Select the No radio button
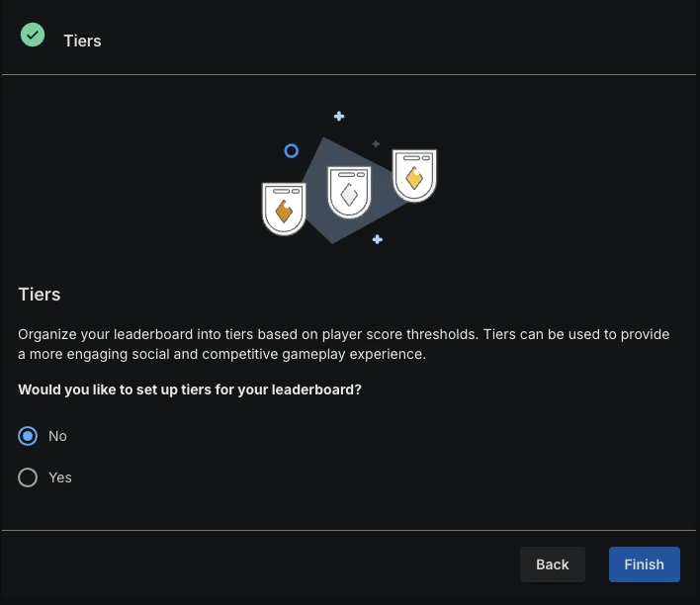 pos(28,436)
